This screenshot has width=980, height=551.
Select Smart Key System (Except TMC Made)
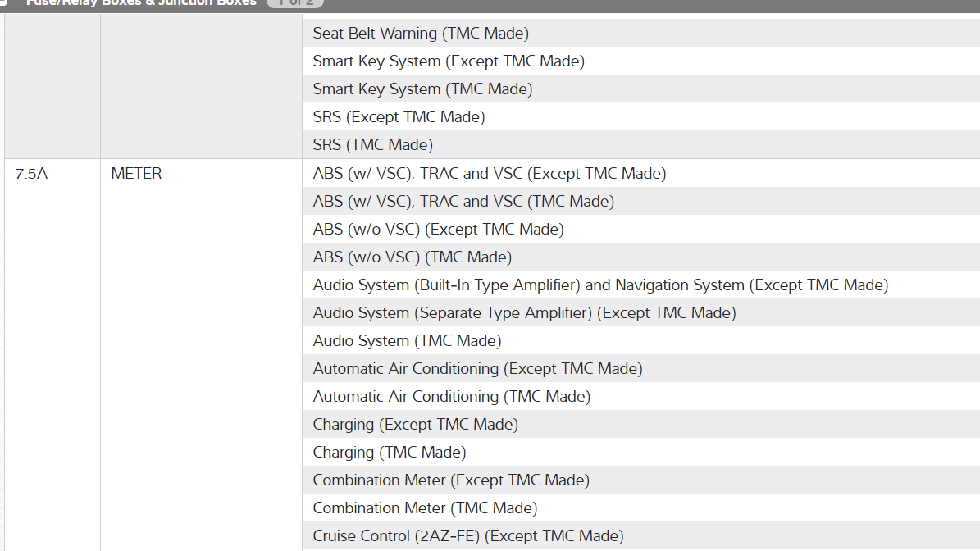click(449, 61)
